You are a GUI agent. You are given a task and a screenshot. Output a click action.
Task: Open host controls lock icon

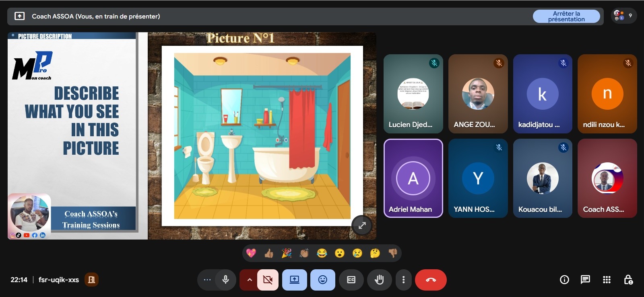[628, 280]
